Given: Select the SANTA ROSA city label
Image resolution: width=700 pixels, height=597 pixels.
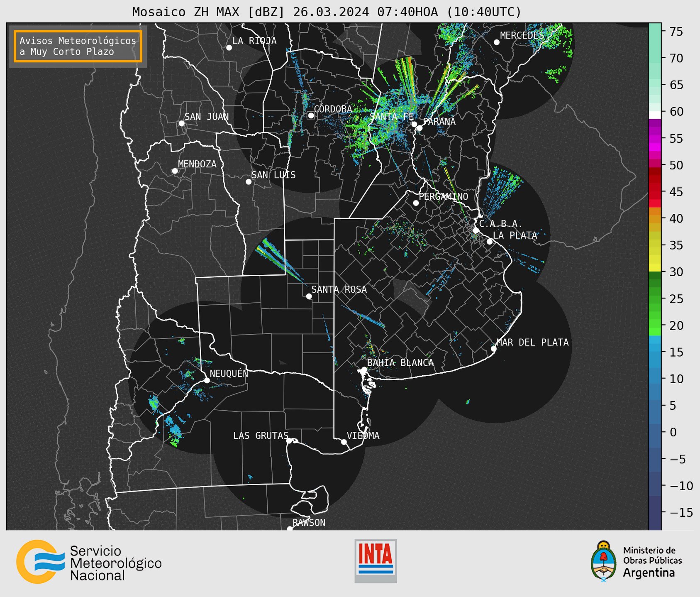Looking at the screenshot, I should tap(339, 290).
